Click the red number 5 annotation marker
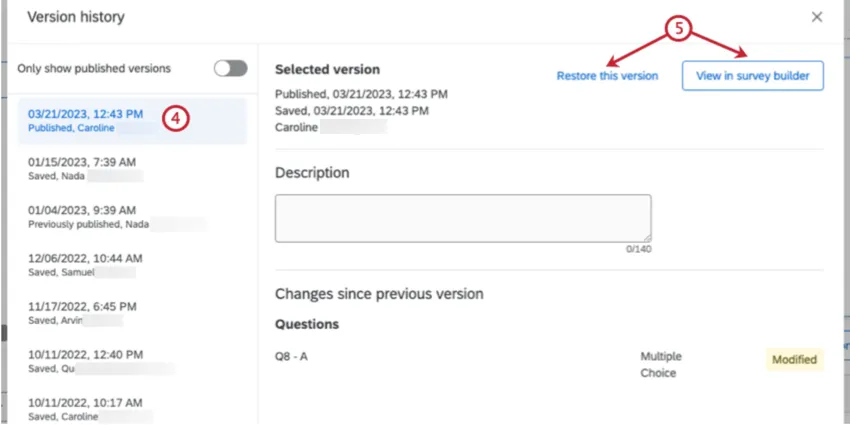This screenshot has width=850, height=425. [x=679, y=29]
